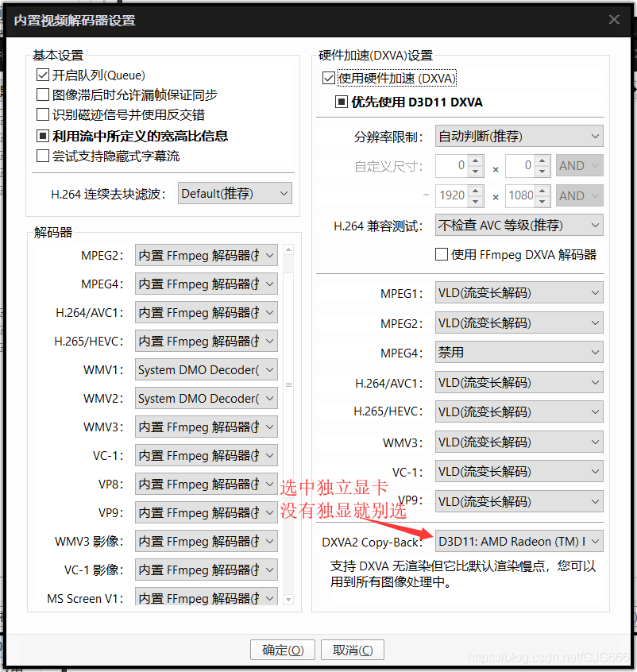Open WMV3 影像 decoder dropdown

point(207,541)
